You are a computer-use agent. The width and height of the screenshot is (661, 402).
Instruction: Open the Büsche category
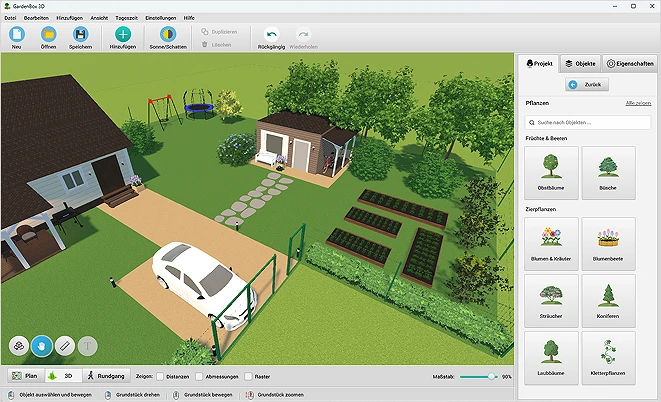click(x=608, y=173)
